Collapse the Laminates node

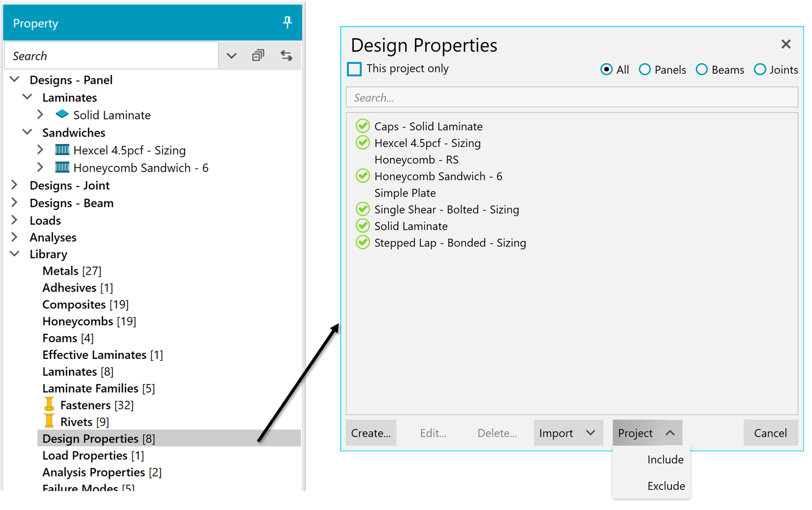[x=28, y=97]
